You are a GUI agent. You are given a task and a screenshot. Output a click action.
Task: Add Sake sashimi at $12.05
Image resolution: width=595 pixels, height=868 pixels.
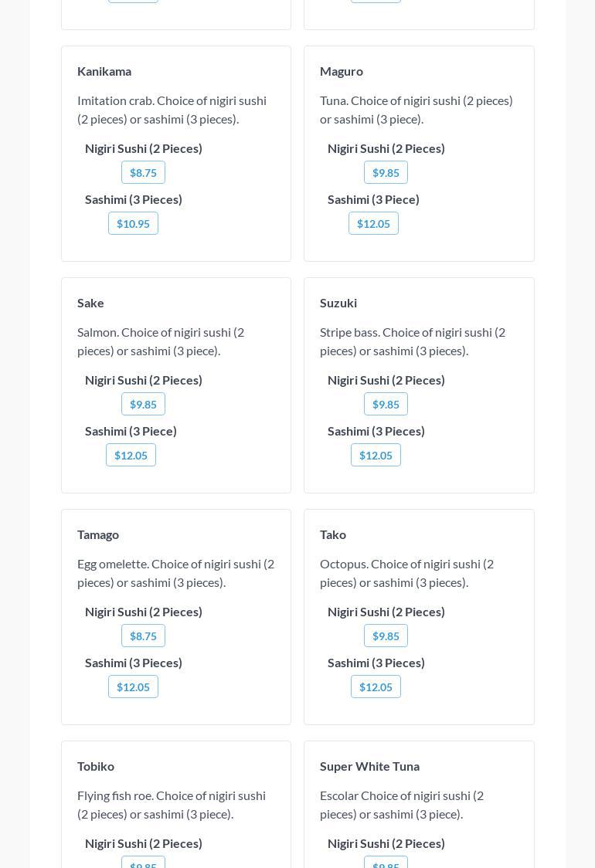point(131,455)
